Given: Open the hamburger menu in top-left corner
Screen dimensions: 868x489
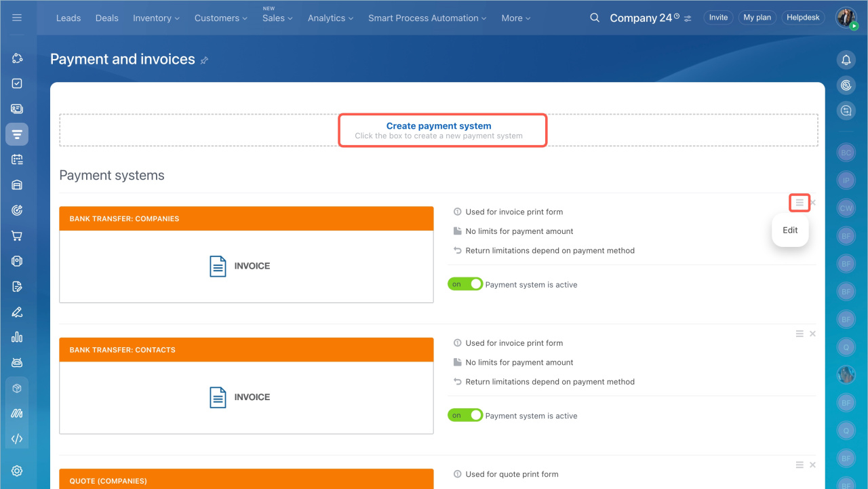Looking at the screenshot, I should pyautogui.click(x=17, y=18).
